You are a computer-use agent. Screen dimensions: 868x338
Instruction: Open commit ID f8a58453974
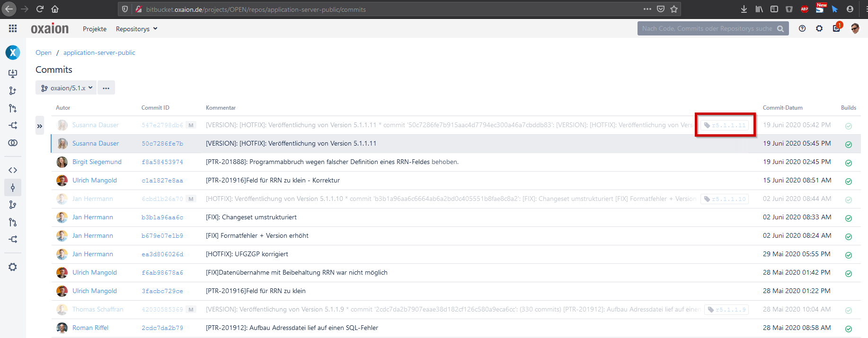tap(162, 162)
